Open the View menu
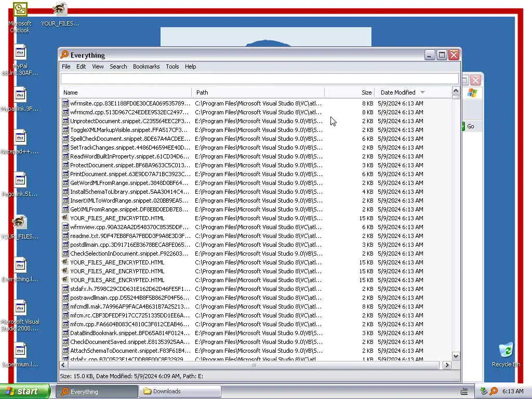The height and width of the screenshot is (399, 532). point(98,66)
